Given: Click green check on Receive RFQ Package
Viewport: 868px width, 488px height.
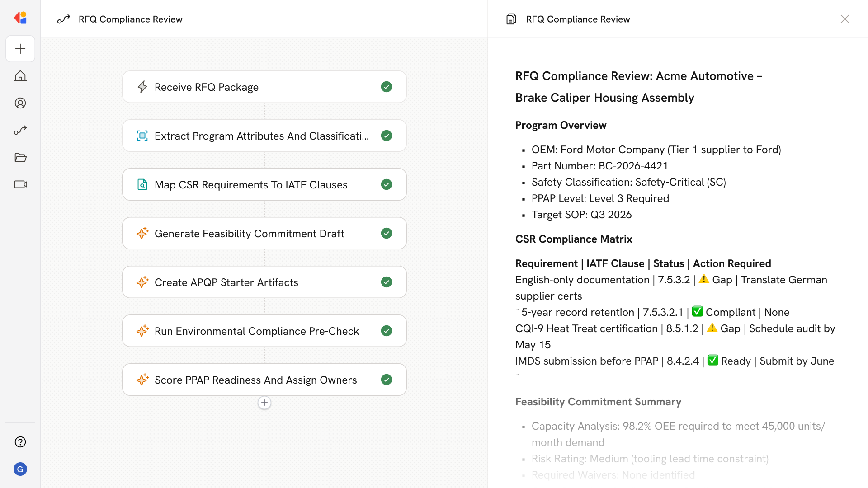Looking at the screenshot, I should click(x=386, y=87).
